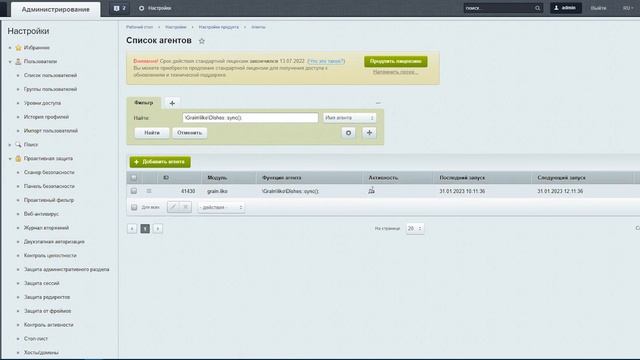Select page 1 in pagination
The image size is (640, 360).
tap(145, 229)
